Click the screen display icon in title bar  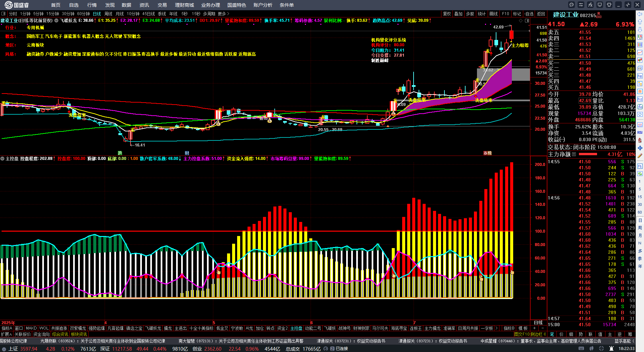(x=600, y=5)
